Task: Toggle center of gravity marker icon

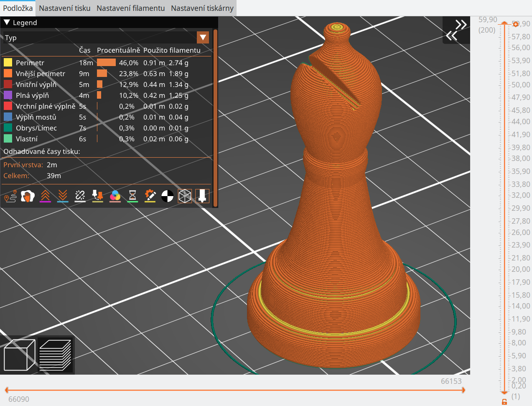Action: tap(168, 196)
